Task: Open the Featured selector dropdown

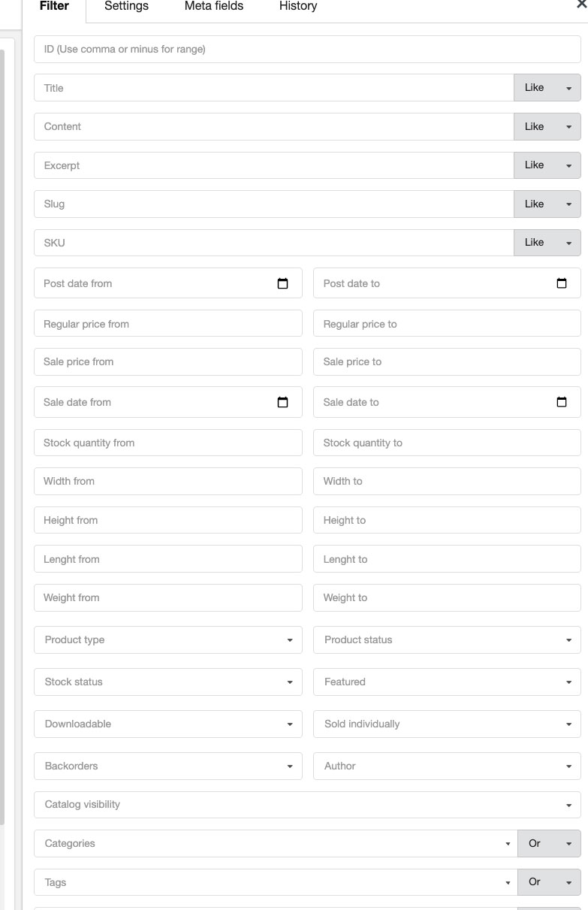Action: click(570, 682)
